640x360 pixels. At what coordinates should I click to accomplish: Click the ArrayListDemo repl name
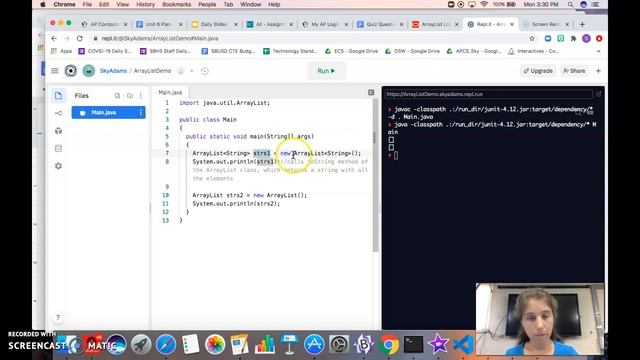pos(152,71)
